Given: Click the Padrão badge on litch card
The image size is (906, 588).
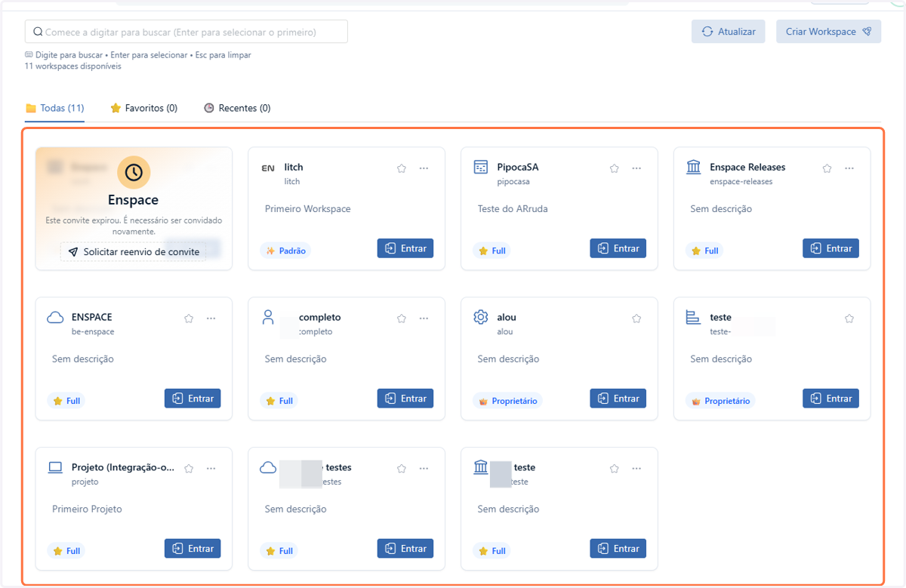Looking at the screenshot, I should coord(285,251).
